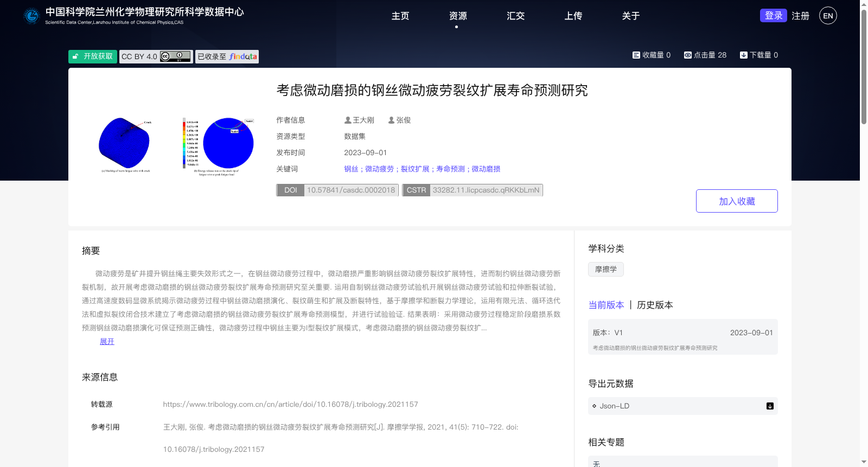The image size is (868, 467).
Task: Click the CC BY 4.0 license badge
Action: [x=156, y=56]
